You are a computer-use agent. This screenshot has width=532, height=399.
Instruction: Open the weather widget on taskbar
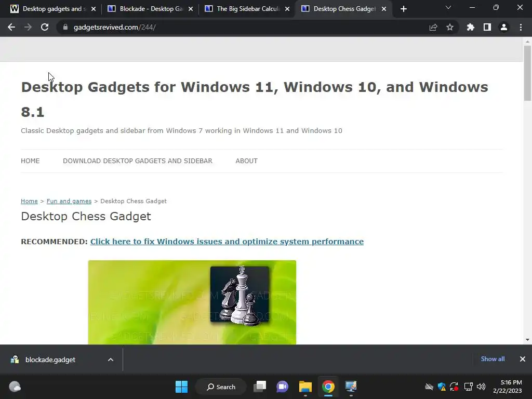(15, 387)
